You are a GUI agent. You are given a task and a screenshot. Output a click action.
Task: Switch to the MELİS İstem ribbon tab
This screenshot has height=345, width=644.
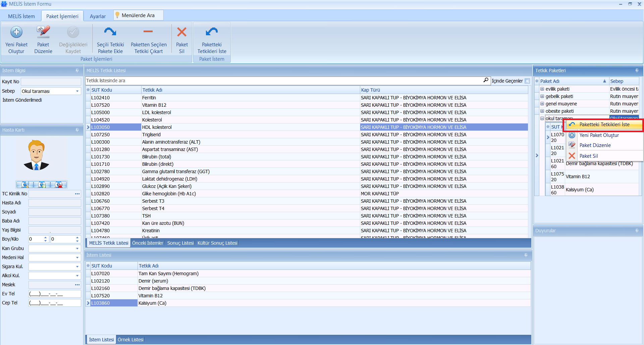click(x=21, y=16)
